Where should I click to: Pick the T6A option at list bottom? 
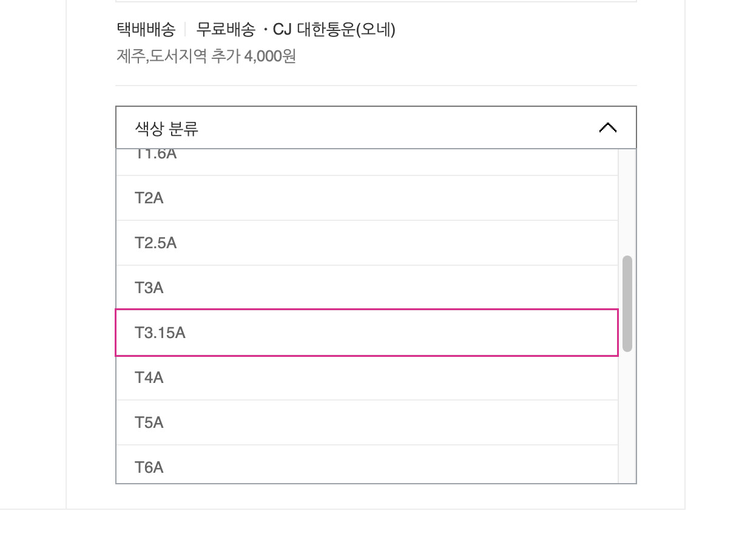[367, 464]
